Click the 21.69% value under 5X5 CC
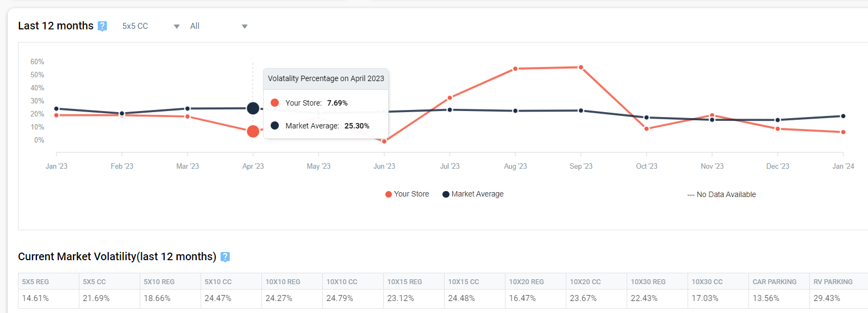This screenshot has width=868, height=313. [96, 298]
